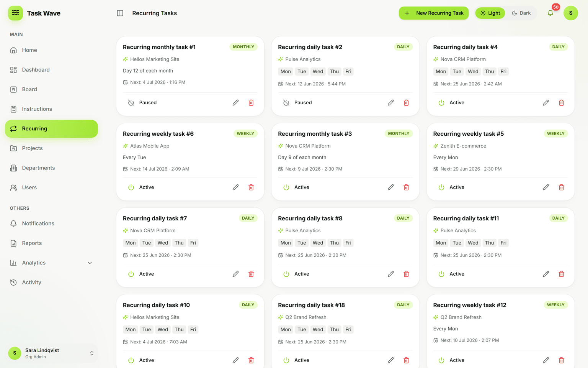This screenshot has height=368, width=588.
Task: Edit Recurring daily task #7
Action: point(235,274)
